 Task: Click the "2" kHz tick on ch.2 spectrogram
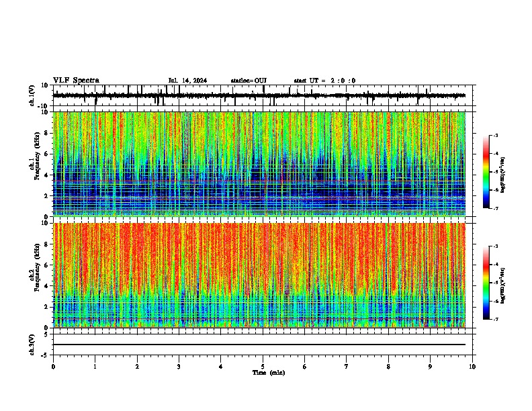[x=47, y=307]
